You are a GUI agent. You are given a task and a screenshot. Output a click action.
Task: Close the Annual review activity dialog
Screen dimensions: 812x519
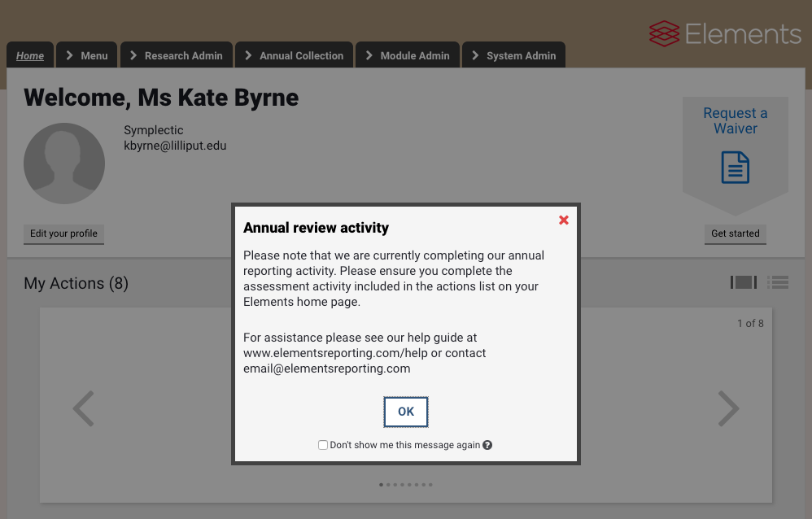[564, 220]
